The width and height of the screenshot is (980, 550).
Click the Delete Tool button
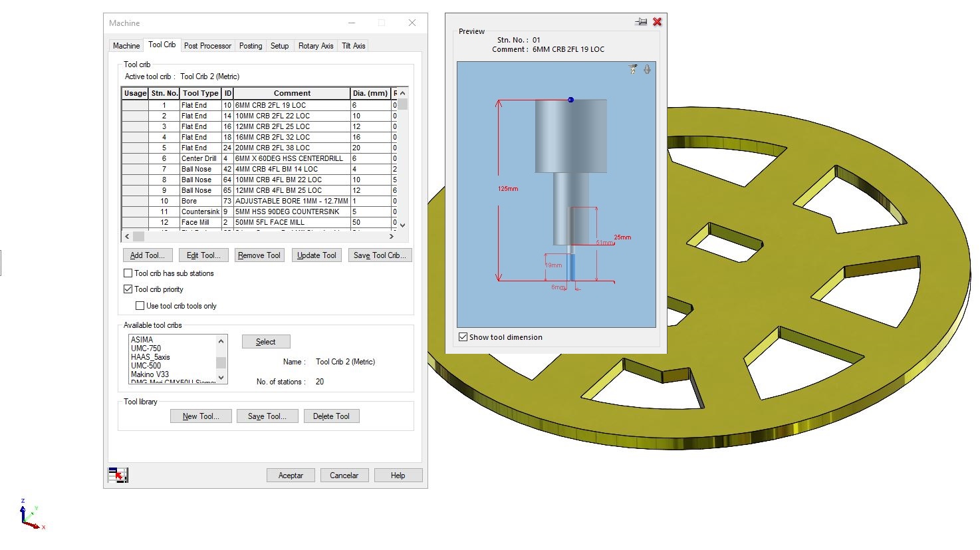pyautogui.click(x=331, y=416)
